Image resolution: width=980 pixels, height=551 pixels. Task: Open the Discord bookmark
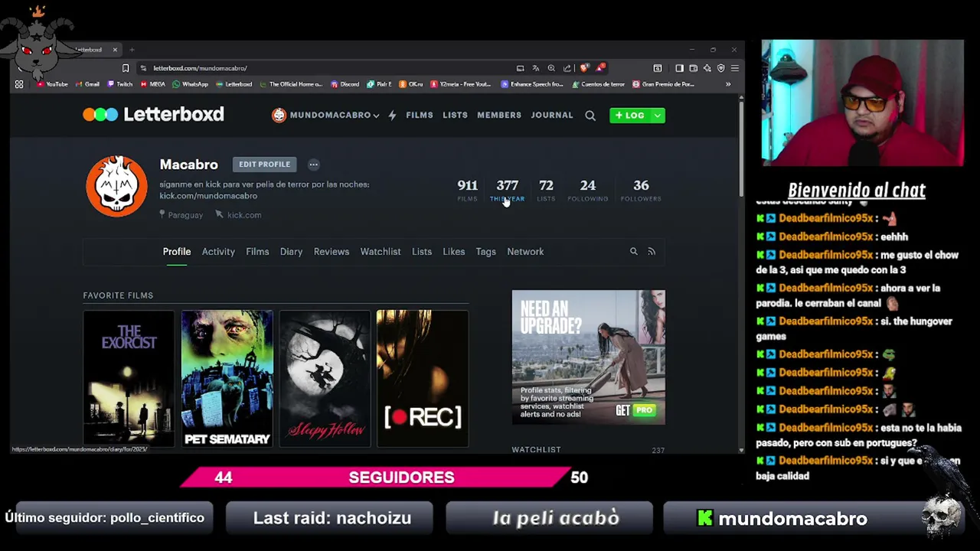pos(345,84)
